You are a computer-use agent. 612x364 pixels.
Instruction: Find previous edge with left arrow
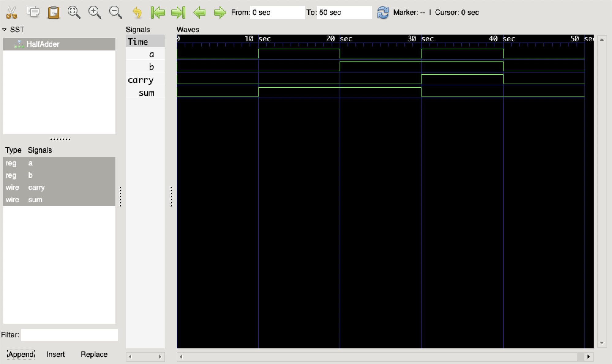[x=199, y=13]
